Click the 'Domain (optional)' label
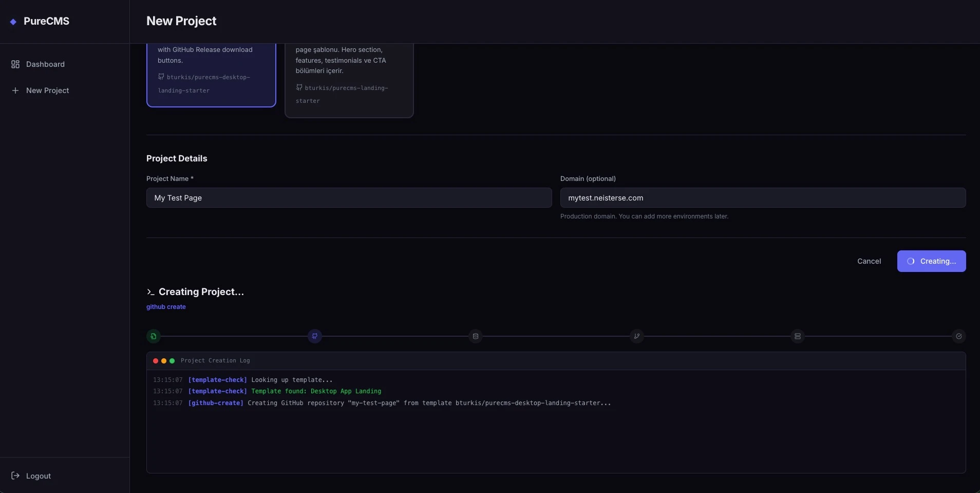Image resolution: width=980 pixels, height=493 pixels. tap(588, 179)
